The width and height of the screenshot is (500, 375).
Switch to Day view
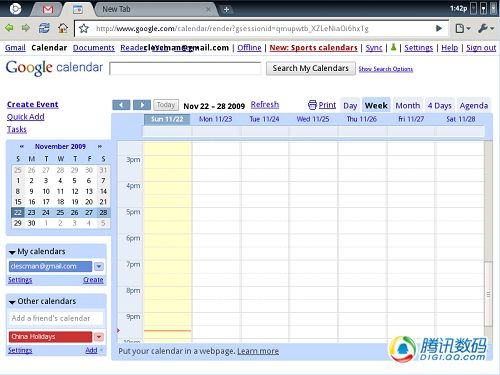tap(350, 106)
